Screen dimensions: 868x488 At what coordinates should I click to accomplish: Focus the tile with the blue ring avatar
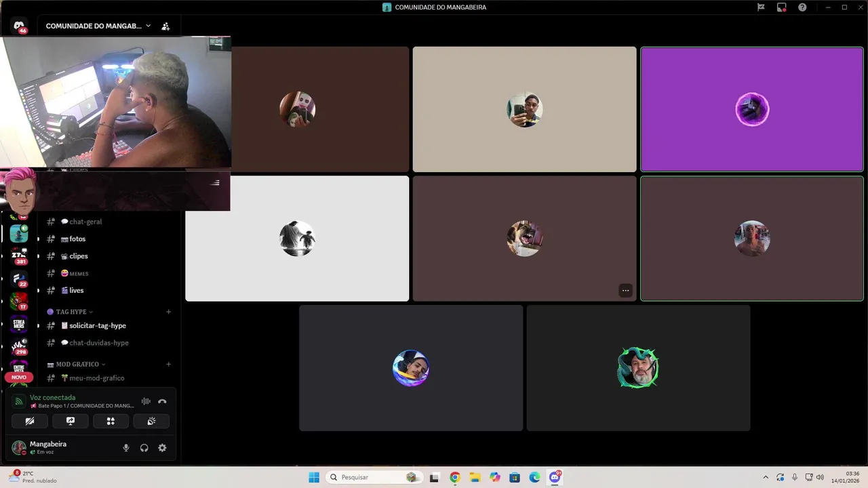pos(411,368)
